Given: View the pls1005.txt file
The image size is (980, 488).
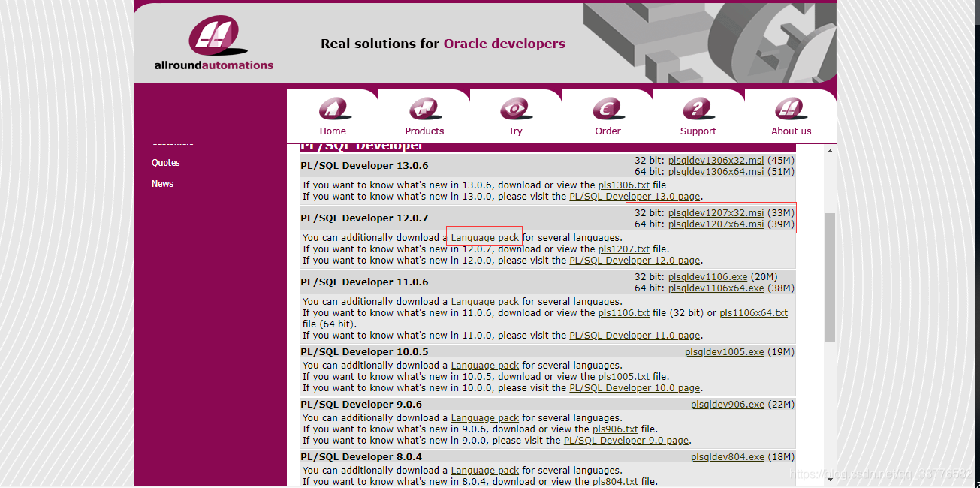Looking at the screenshot, I should click(x=623, y=376).
